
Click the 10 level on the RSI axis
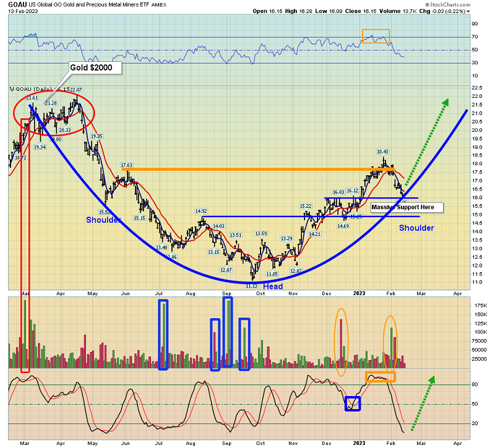pos(475,75)
